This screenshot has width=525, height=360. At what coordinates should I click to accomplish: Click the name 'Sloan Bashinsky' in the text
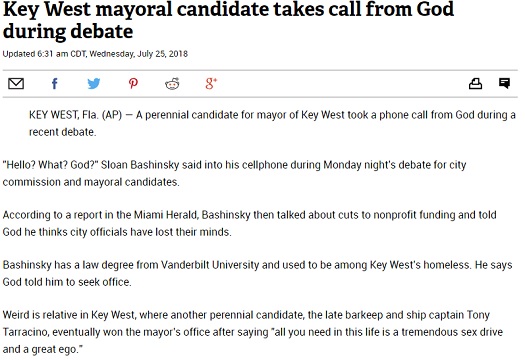pos(140,165)
